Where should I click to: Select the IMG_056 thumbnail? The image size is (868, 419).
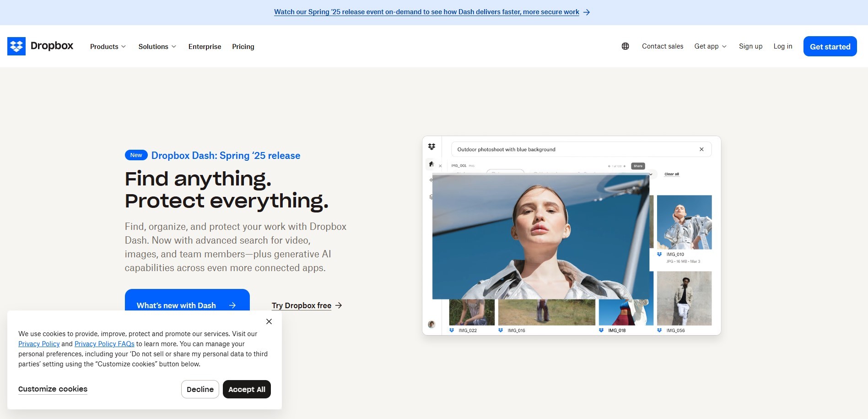tap(684, 298)
